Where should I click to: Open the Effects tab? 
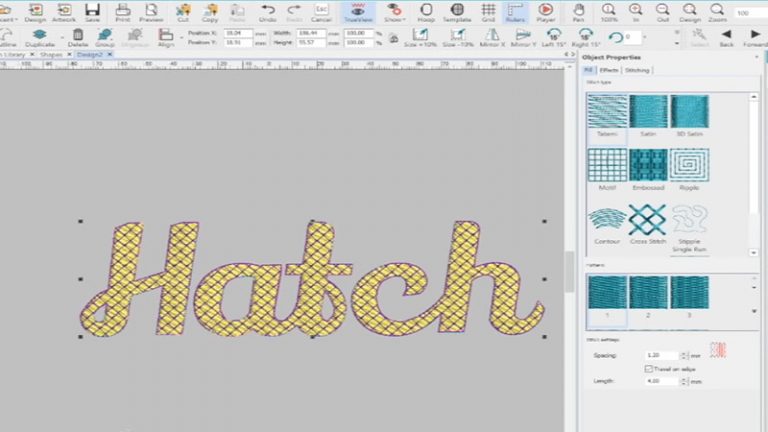609,71
